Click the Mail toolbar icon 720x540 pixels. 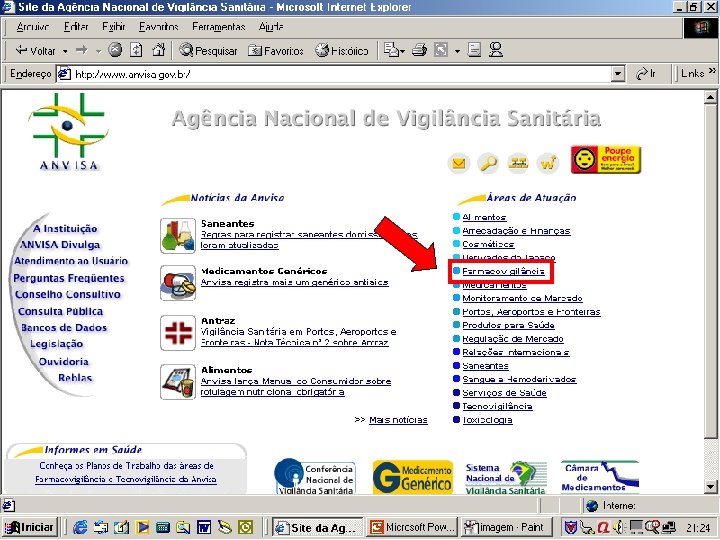pos(390,50)
